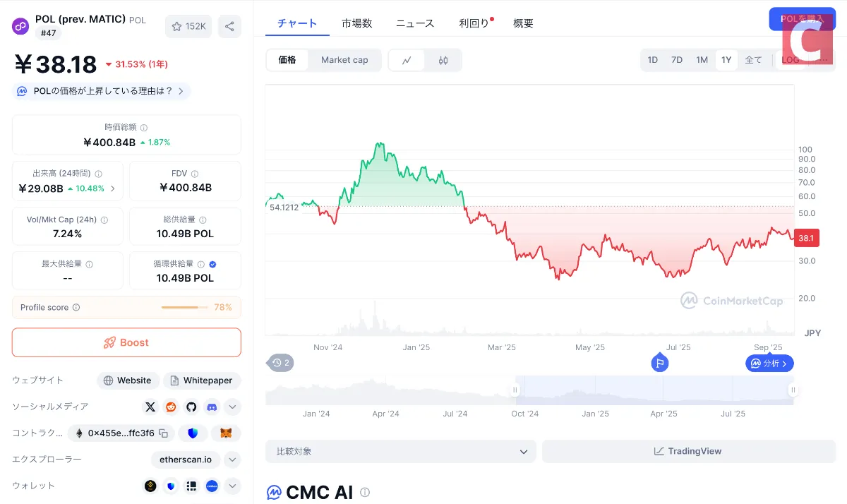Expand the 比較対象 comparison dropdown
This screenshot has height=504, width=847.
pos(401,451)
